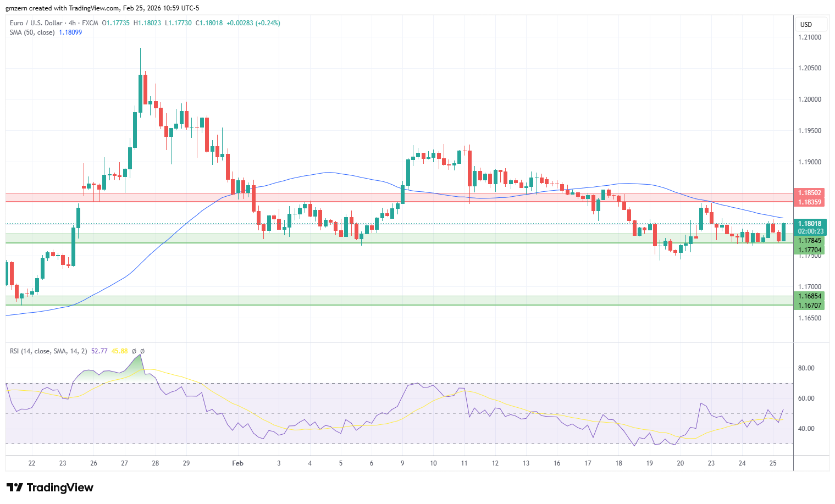Click the 1.18359 red resistance price tag
The height and width of the screenshot is (504, 835).
(810, 202)
